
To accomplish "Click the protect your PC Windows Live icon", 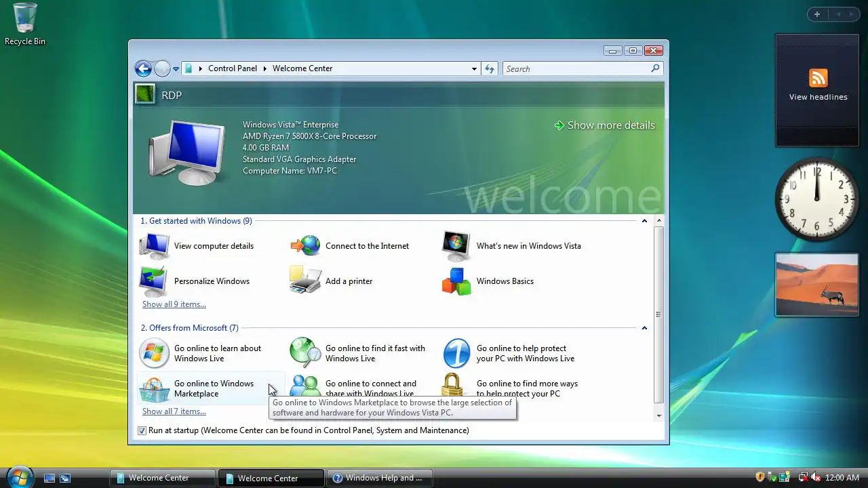I will pos(456,353).
